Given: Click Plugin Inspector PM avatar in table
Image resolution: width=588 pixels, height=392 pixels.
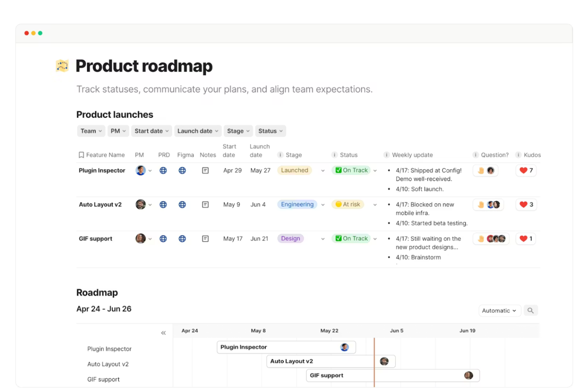Looking at the screenshot, I should (141, 170).
